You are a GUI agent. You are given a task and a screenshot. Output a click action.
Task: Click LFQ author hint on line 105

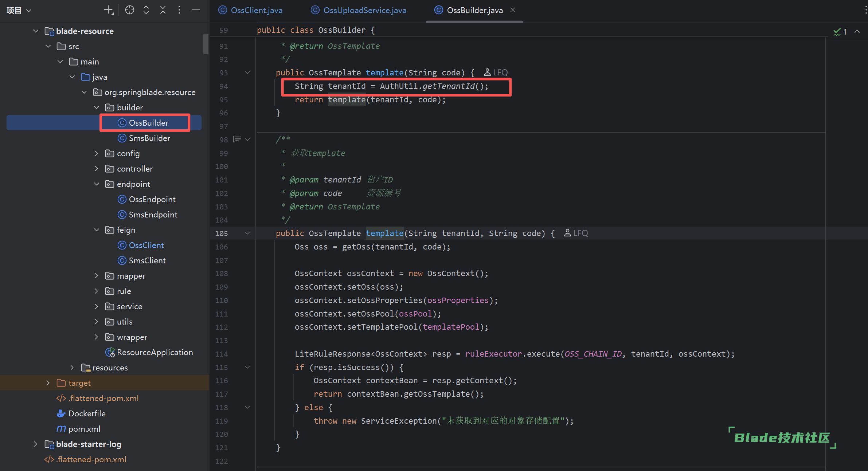pyautogui.click(x=576, y=233)
